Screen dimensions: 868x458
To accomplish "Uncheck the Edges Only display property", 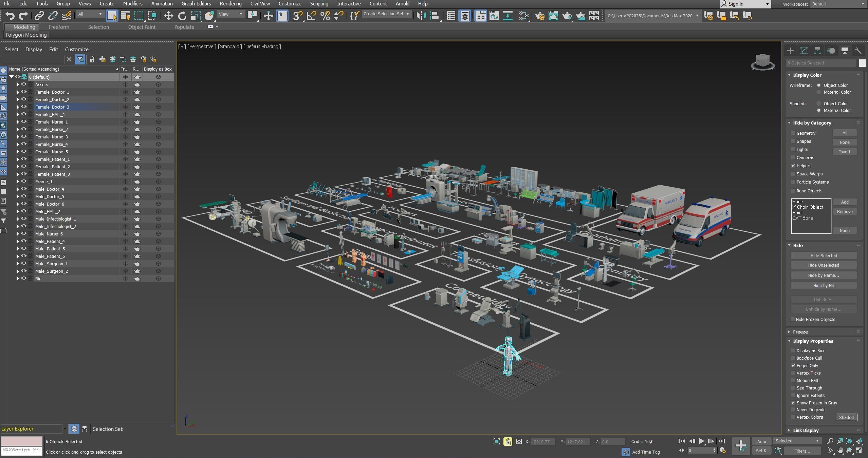I will [x=793, y=365].
